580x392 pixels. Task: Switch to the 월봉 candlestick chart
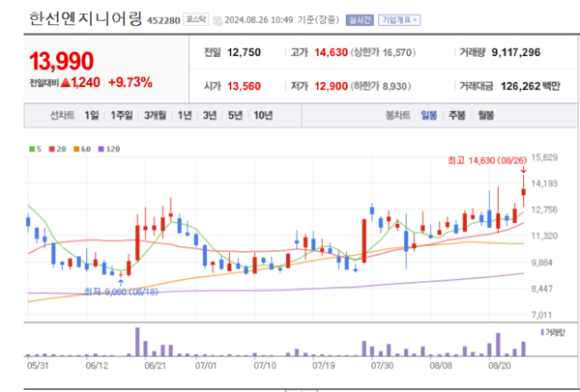[x=485, y=116]
